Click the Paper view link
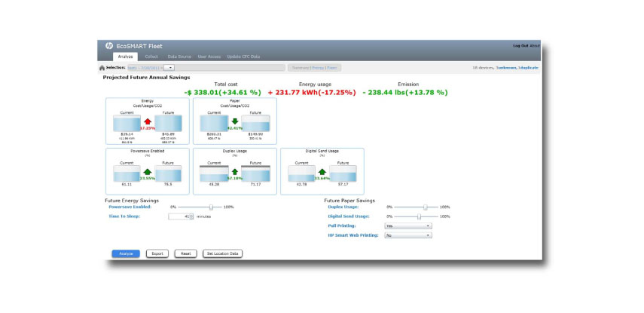Viewport: 644px width, 313px height. click(x=332, y=68)
